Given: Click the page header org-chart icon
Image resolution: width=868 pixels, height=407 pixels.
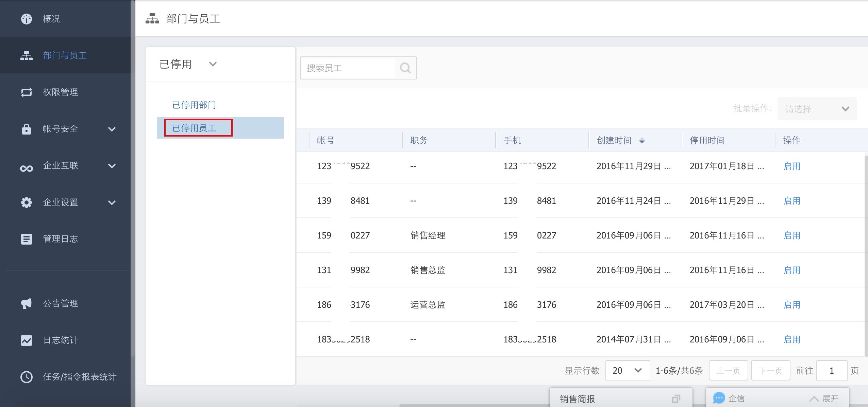Looking at the screenshot, I should (152, 19).
